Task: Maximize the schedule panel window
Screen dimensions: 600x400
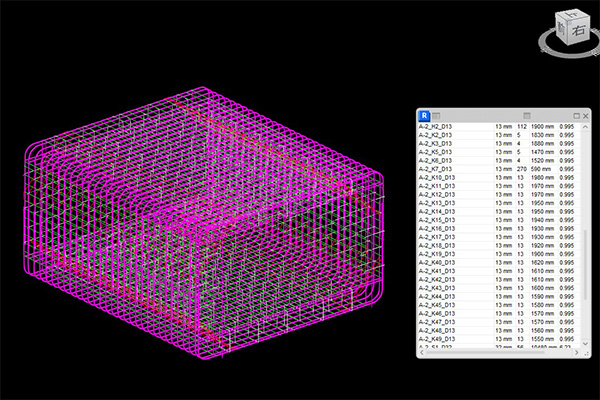Action: (577, 116)
